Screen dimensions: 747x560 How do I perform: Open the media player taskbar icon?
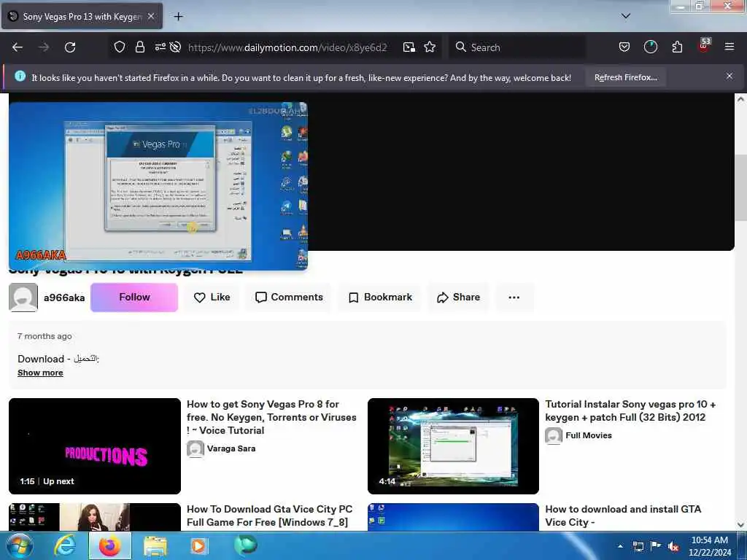click(198, 546)
